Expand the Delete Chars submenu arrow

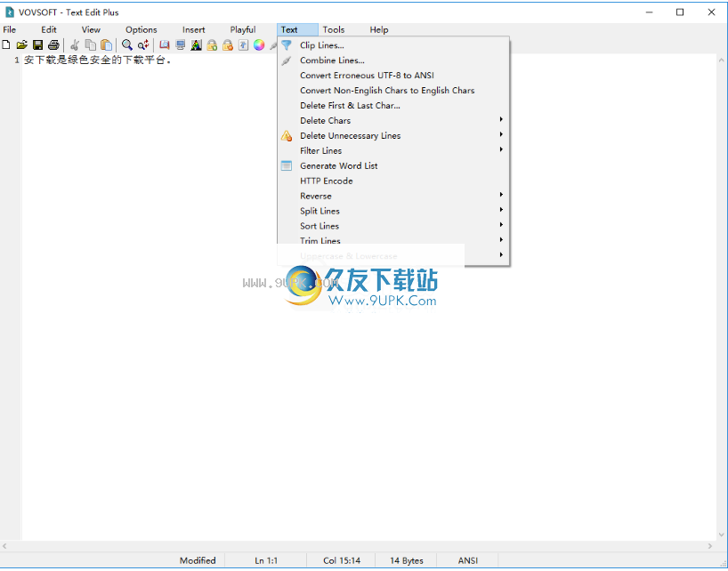click(501, 120)
